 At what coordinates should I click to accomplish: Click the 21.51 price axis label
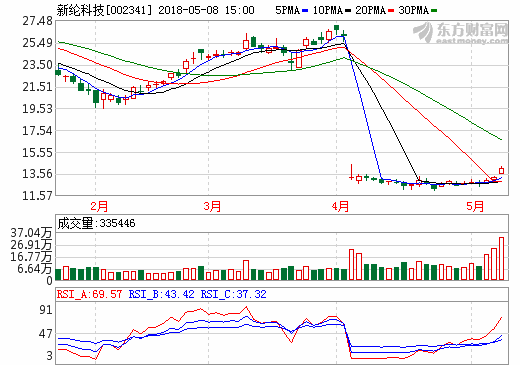coord(37,87)
